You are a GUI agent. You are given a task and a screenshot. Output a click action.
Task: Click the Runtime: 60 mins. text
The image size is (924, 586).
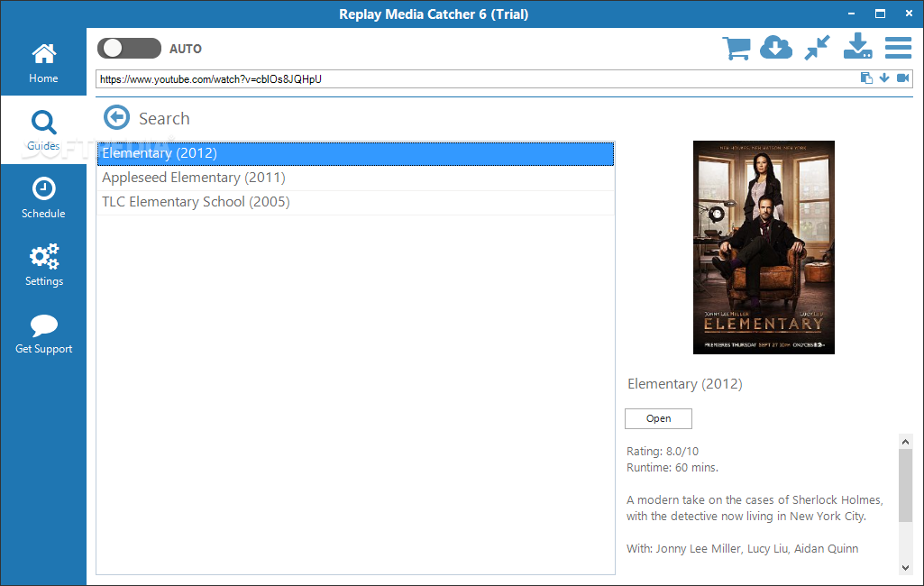(x=672, y=468)
